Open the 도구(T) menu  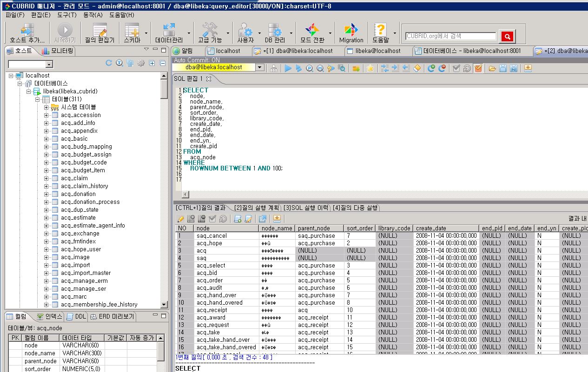[66, 15]
